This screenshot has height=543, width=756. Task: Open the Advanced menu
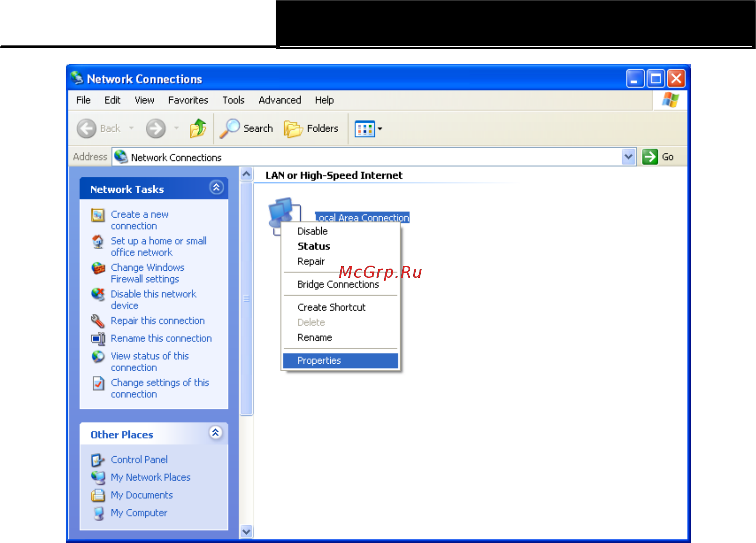coord(280,100)
